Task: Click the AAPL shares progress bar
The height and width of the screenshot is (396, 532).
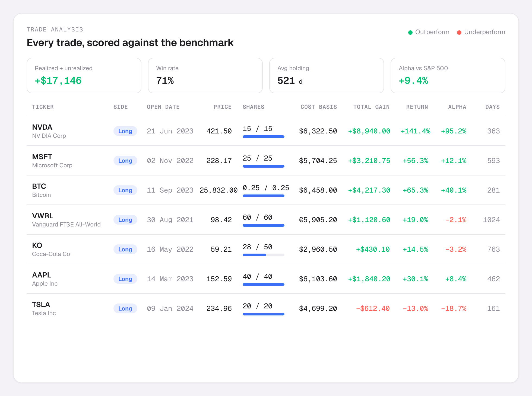Action: coord(264,285)
